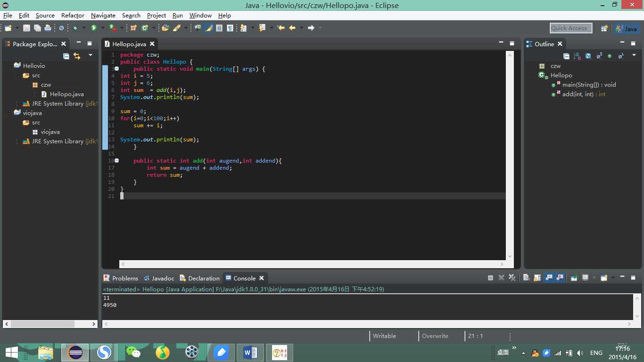The image size is (644, 362).
Task: Toggle Pin Console button
Action: (574, 278)
